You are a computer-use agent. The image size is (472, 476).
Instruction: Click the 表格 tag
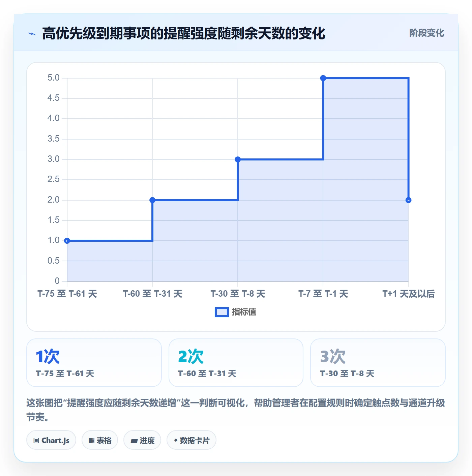[100, 440]
